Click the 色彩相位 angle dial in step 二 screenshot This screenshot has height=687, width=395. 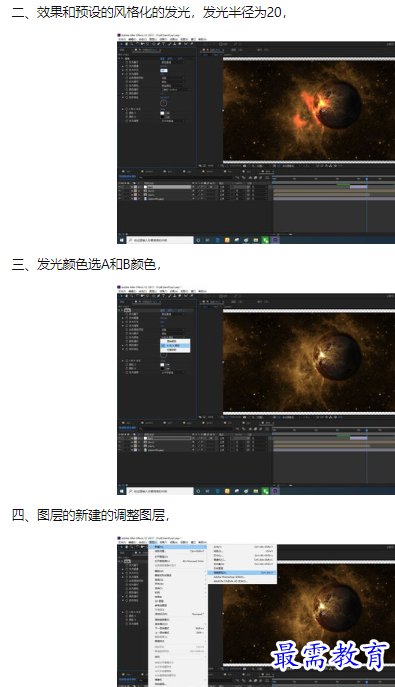[163, 103]
